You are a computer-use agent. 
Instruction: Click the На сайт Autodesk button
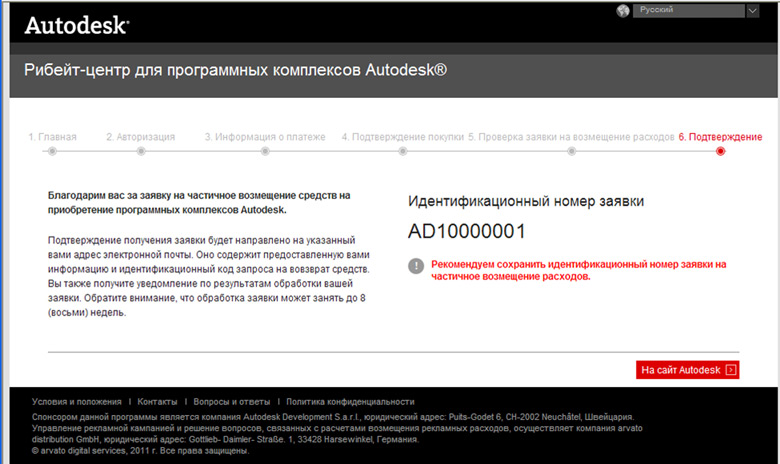(x=687, y=370)
